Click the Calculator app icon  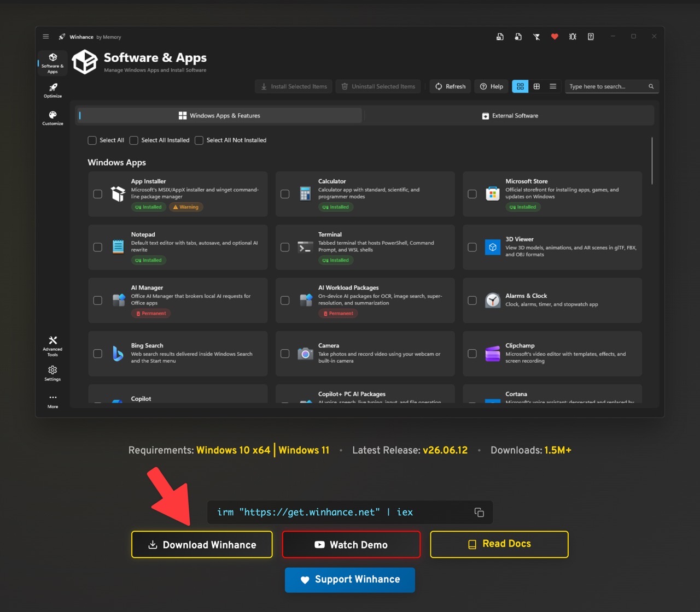coord(305,194)
